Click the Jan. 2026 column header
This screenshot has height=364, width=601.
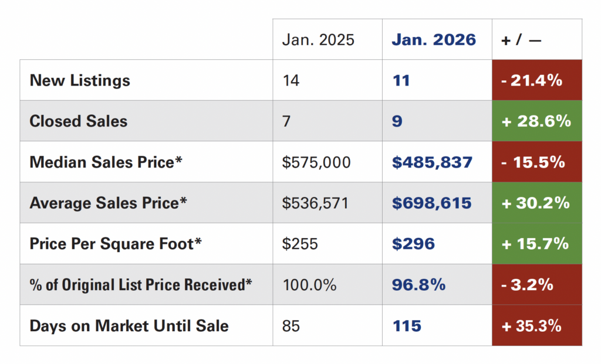tap(434, 40)
